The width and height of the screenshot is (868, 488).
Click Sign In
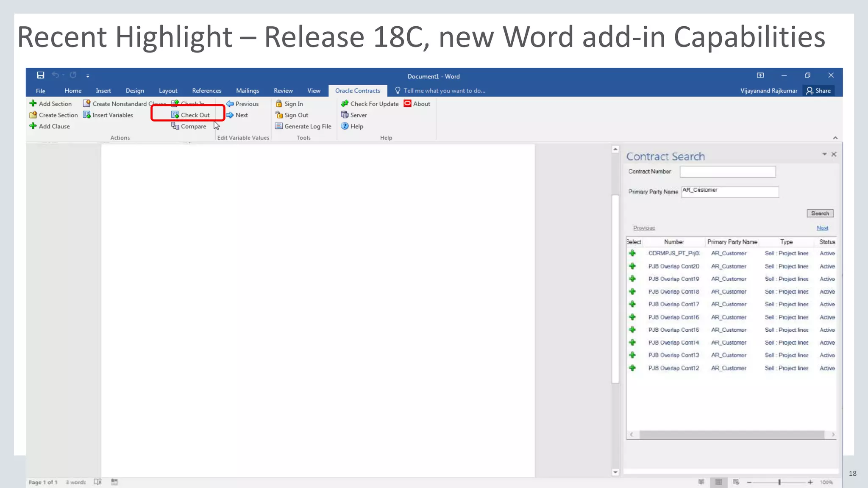click(289, 104)
